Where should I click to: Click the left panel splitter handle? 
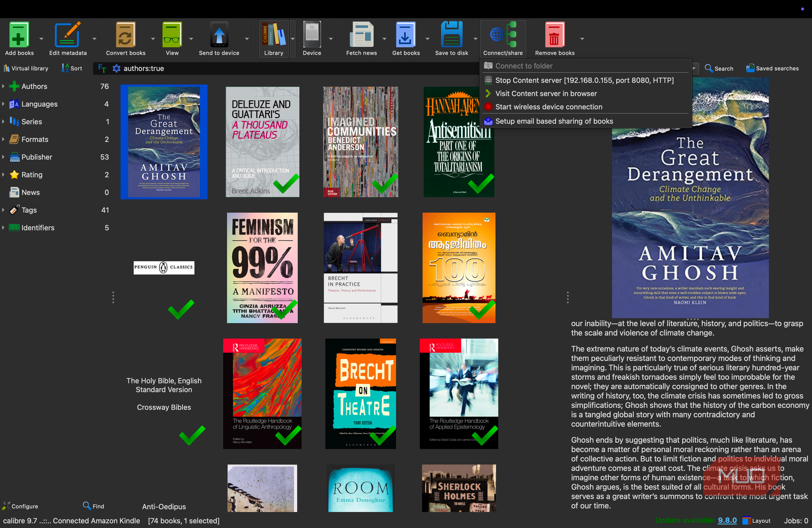coord(113,297)
